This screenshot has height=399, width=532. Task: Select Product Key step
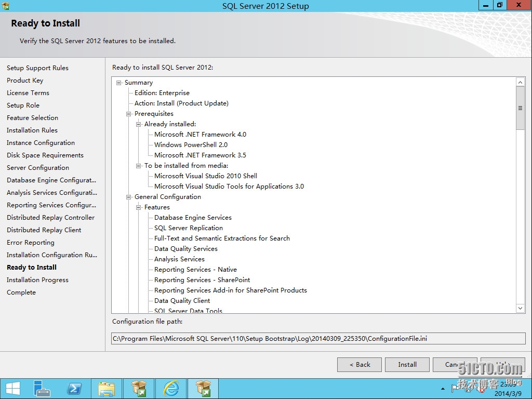point(25,81)
